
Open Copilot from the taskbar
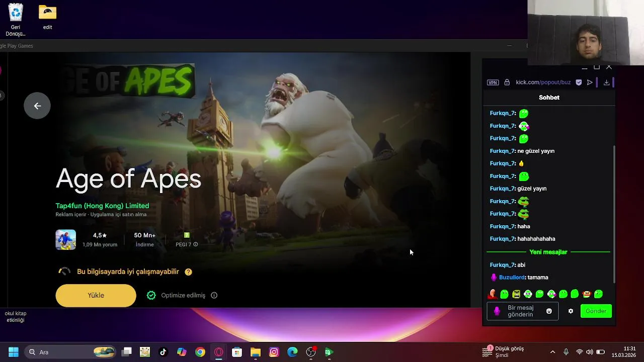pos(182,352)
